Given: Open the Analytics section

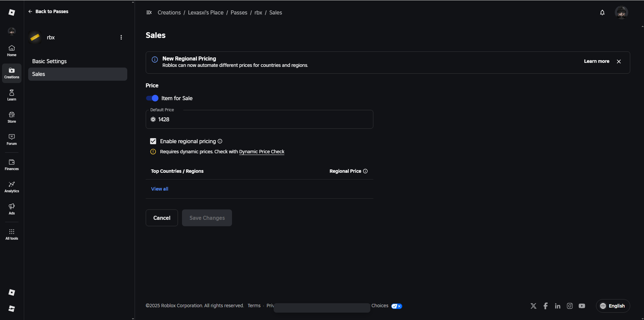Looking at the screenshot, I should 12,187.
